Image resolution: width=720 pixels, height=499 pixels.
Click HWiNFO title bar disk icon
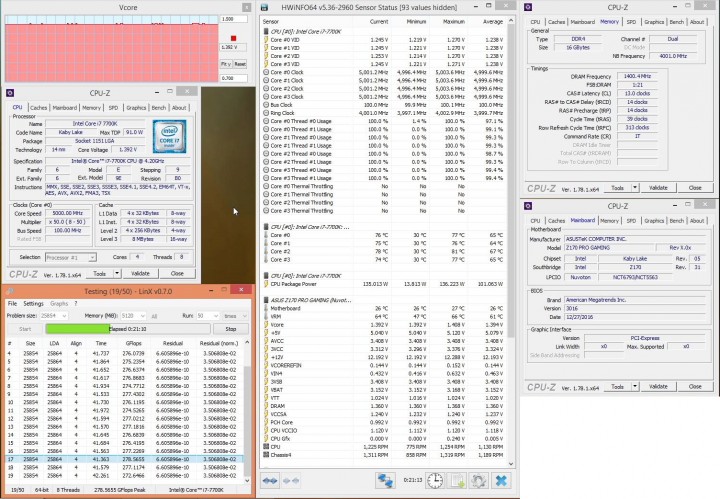[264, 7]
